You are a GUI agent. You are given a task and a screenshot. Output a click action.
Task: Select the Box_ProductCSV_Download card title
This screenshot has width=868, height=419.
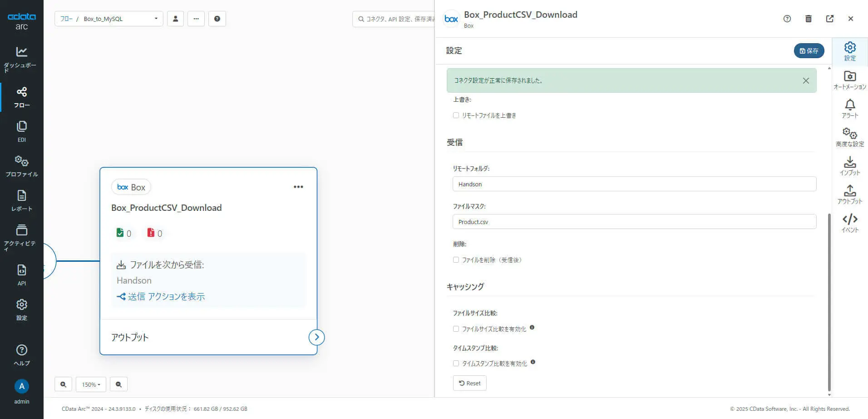pyautogui.click(x=167, y=208)
